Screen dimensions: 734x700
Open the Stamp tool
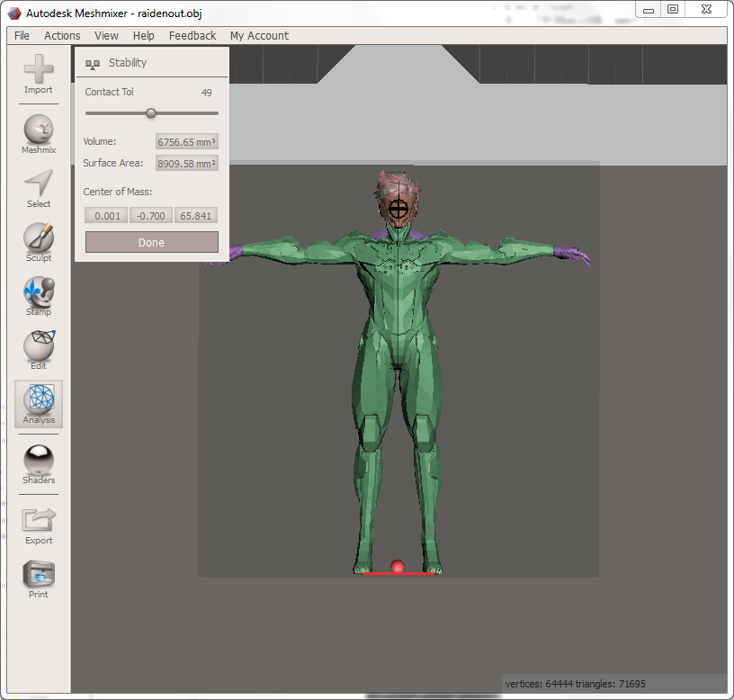(x=38, y=294)
